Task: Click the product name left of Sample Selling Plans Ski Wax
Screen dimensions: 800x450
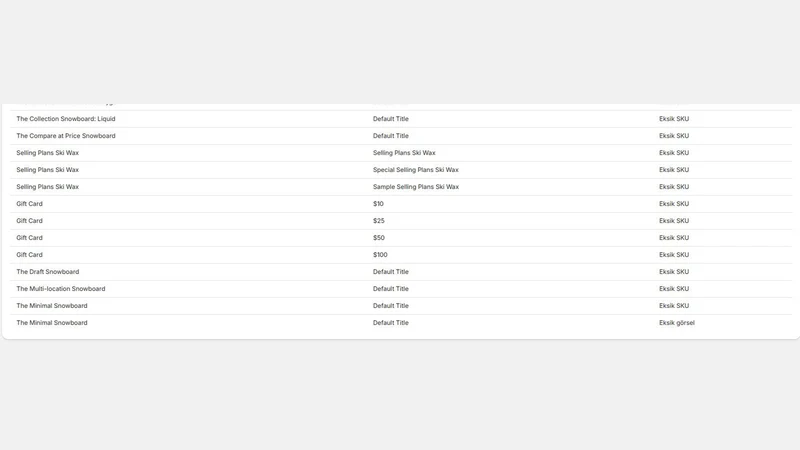Action: coord(47,187)
